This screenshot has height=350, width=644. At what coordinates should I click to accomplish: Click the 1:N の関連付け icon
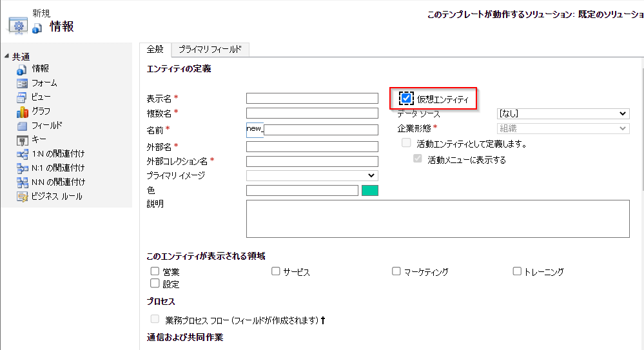point(22,154)
